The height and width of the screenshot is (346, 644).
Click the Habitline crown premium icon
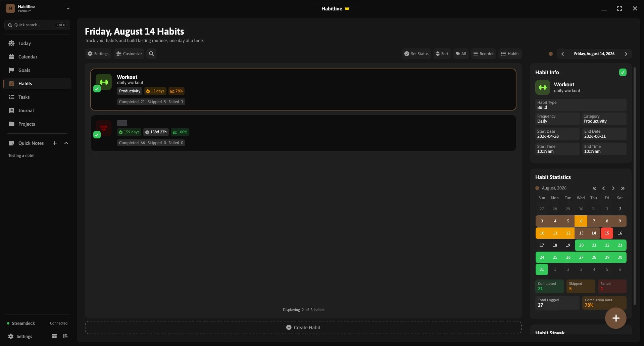[x=347, y=8]
